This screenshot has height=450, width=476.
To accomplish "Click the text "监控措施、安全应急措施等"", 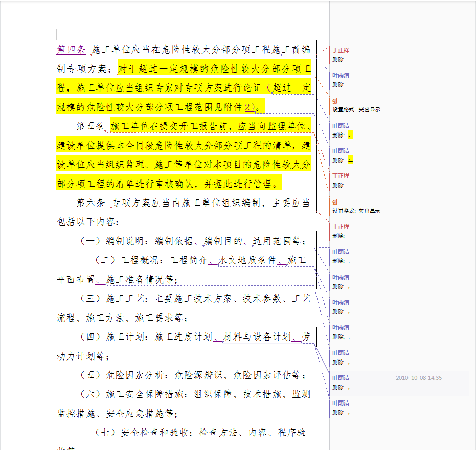I will tap(115, 413).
